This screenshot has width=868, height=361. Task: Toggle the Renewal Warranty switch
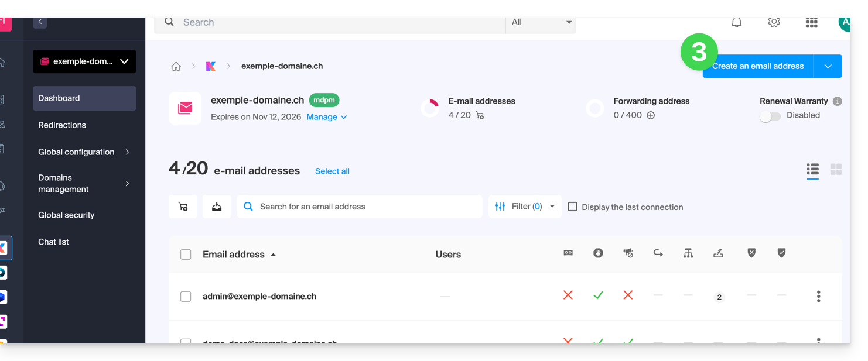[770, 116]
